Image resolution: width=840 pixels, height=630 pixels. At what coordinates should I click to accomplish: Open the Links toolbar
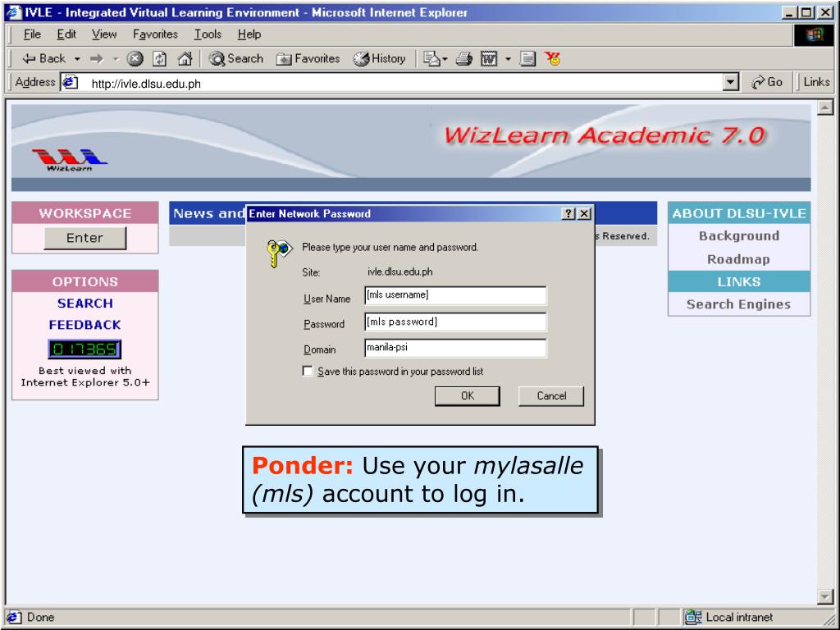click(816, 82)
